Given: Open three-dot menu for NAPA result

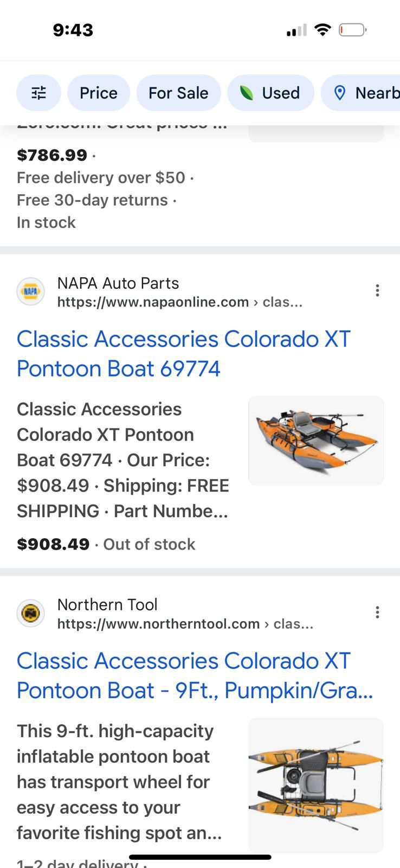Looking at the screenshot, I should 377,291.
